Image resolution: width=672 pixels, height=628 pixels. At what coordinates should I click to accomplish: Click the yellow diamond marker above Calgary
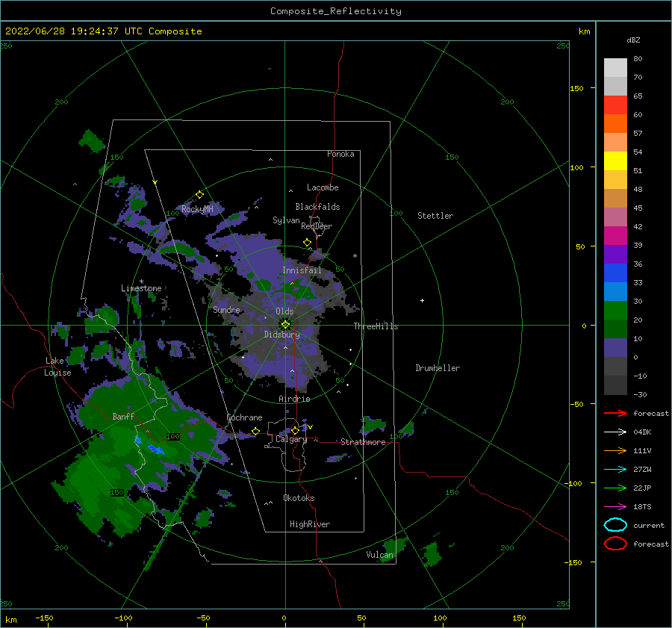(295, 430)
